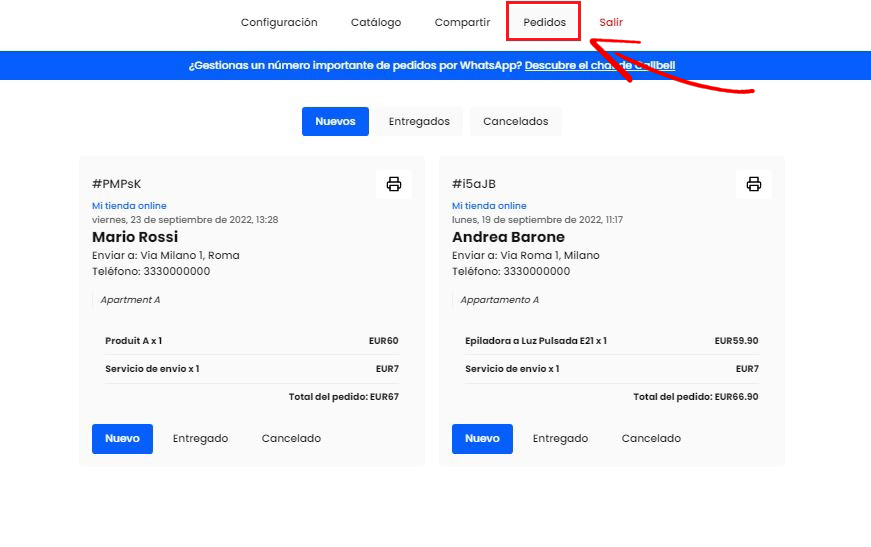
Task: Switch to the Cancelados tab
Action: (x=515, y=122)
